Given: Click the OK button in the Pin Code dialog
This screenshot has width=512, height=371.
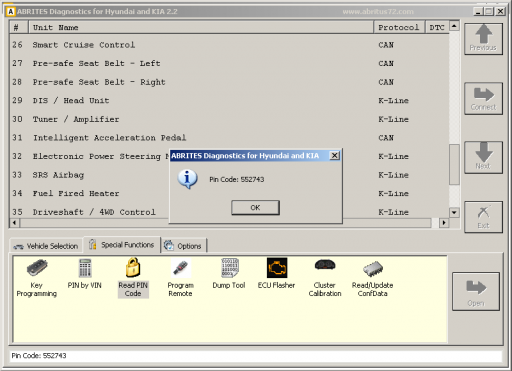Looking at the screenshot, I should point(255,208).
